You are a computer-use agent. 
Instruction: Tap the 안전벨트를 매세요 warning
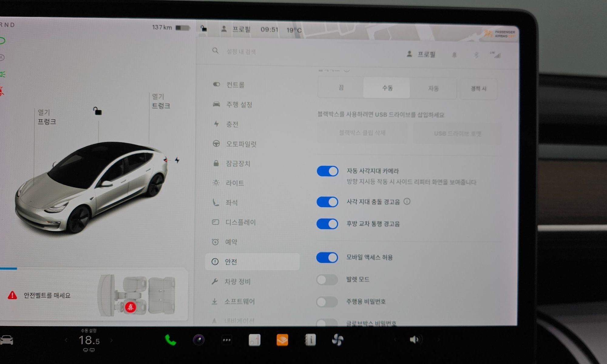point(47,295)
